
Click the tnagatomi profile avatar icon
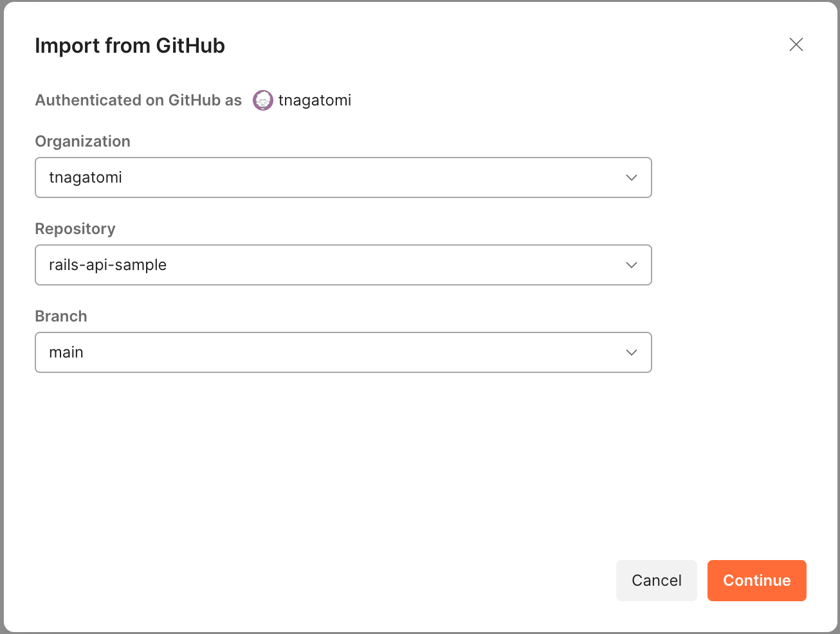click(x=263, y=100)
